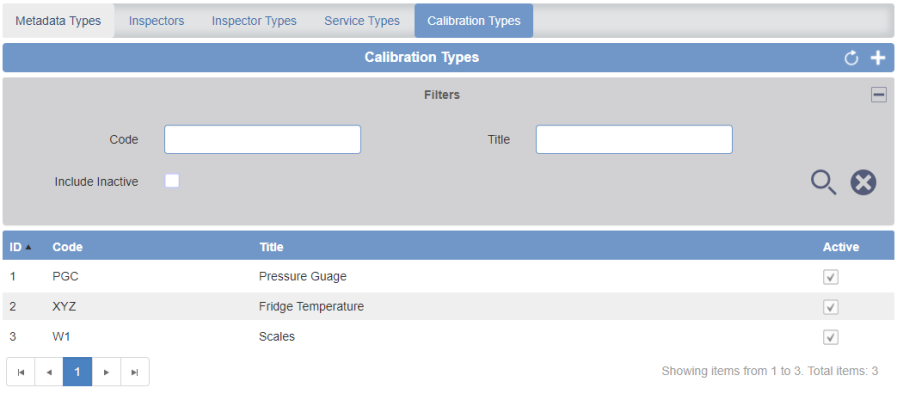Go to last page of results
This screenshot has height=400, width=897.
click(x=135, y=372)
